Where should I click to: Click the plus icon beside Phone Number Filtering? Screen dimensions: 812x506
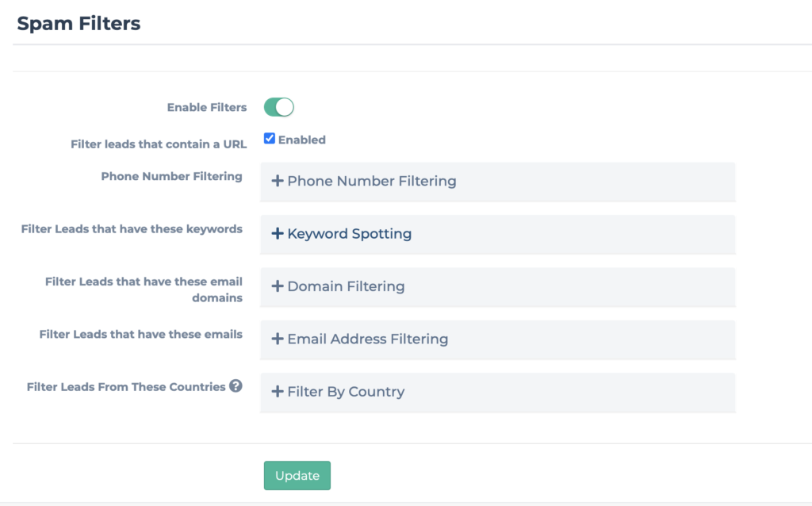[x=278, y=181]
